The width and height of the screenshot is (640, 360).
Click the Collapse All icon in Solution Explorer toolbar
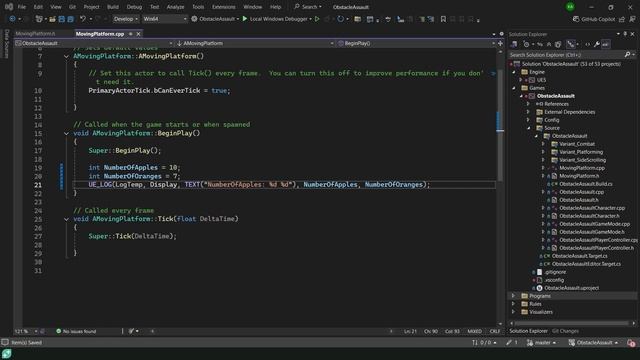tap(549, 44)
